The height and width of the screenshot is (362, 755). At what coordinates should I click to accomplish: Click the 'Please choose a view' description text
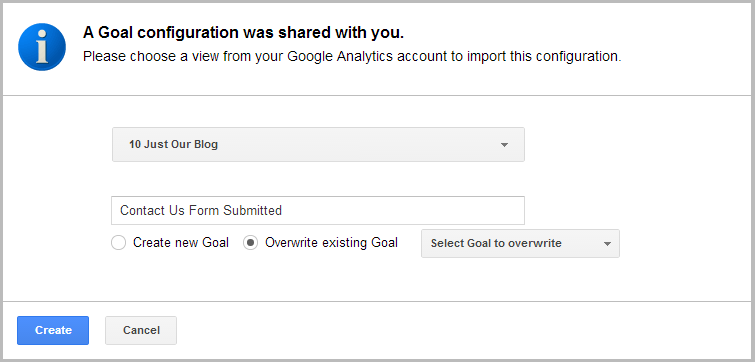(352, 57)
